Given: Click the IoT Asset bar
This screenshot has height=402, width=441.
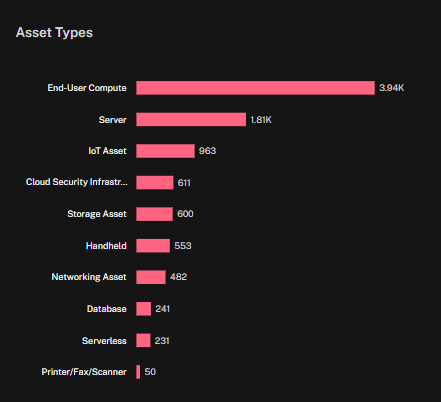Looking at the screenshot, I should point(165,151).
